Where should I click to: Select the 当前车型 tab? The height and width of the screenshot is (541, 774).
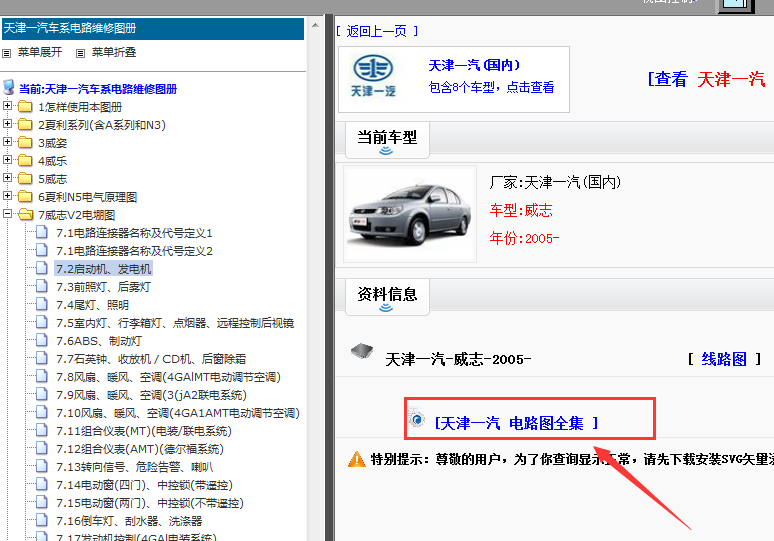pos(387,140)
